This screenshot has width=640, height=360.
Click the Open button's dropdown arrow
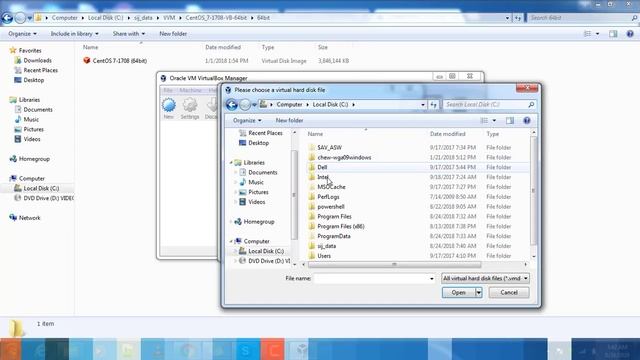[478, 293]
